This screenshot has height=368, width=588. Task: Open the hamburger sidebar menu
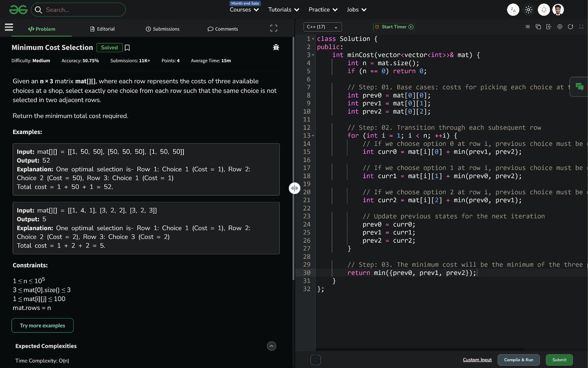click(x=8, y=27)
